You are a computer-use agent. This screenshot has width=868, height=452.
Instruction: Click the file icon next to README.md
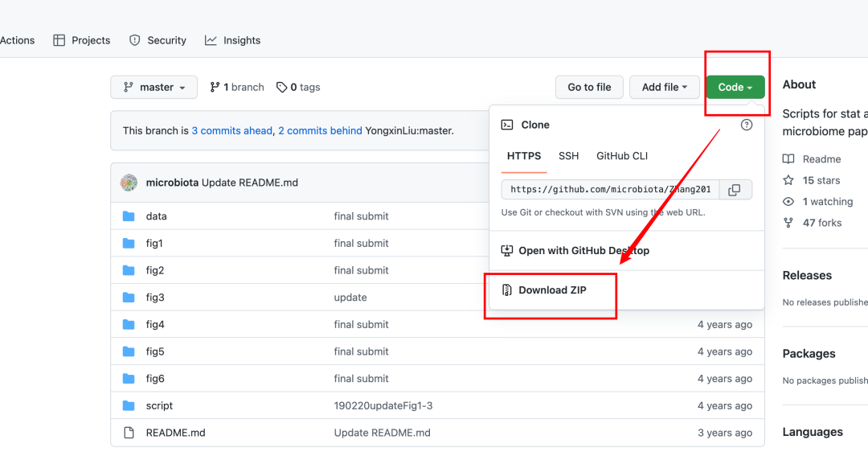click(129, 433)
